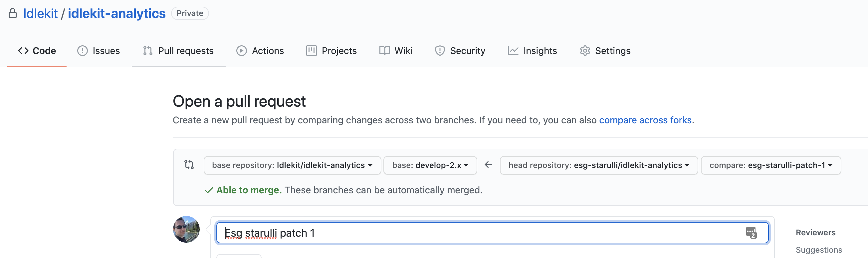Click the user avatar thumbnail
Viewport: 868px width, 258px height.
pyautogui.click(x=186, y=229)
